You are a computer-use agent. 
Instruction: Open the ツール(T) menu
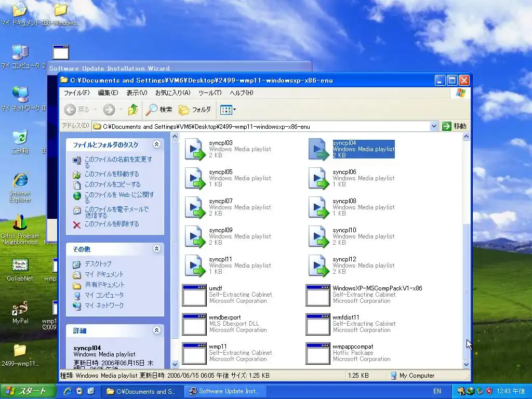(210, 92)
